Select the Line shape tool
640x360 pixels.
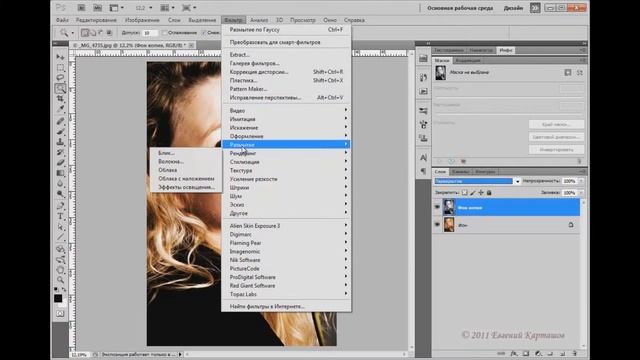click(60, 237)
